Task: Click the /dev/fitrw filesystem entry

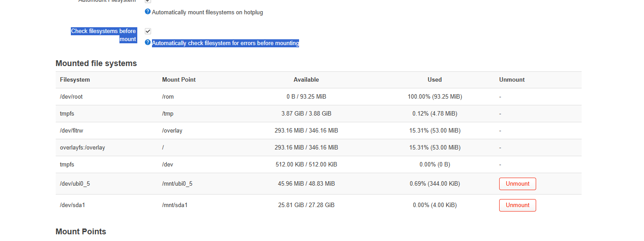Action: (x=72, y=131)
